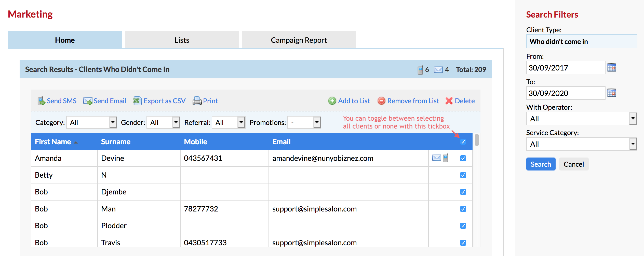
Task: Open the Client Type selector
Action: click(582, 41)
